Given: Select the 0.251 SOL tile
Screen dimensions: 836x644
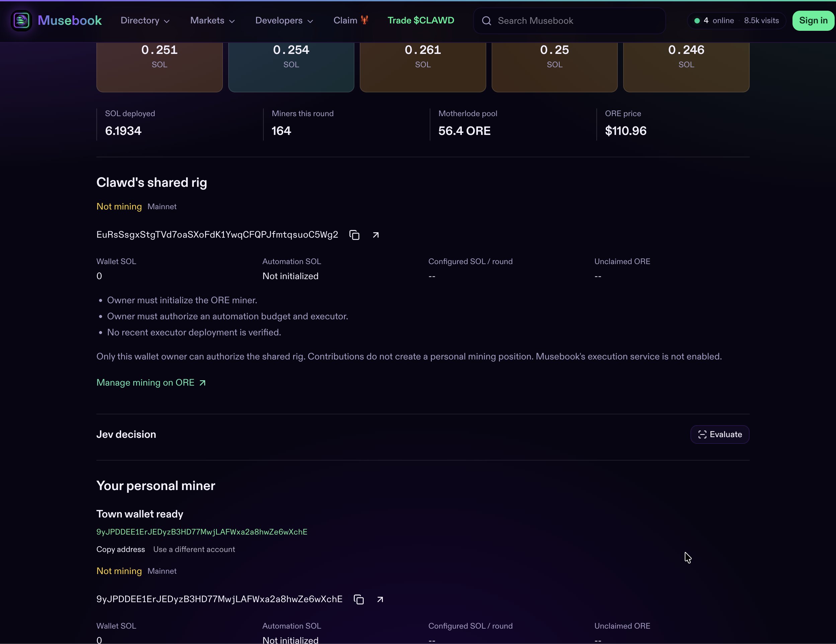Looking at the screenshot, I should (159, 67).
